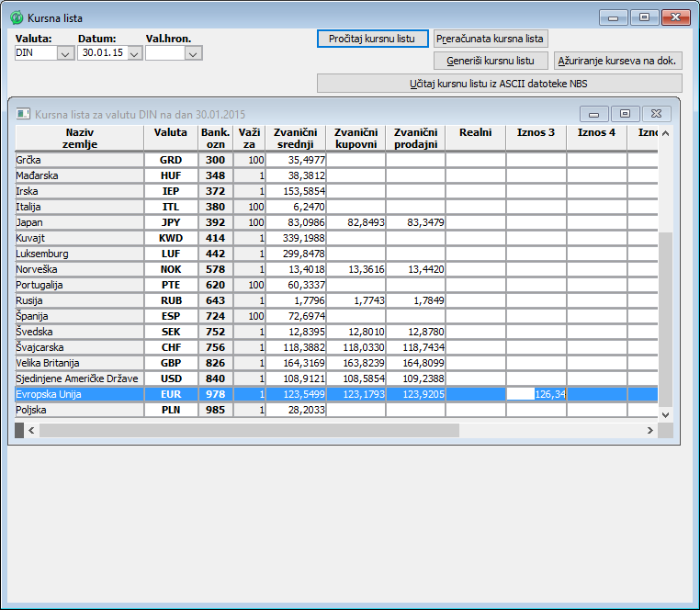Image resolution: width=700 pixels, height=610 pixels.
Task: Open the Datum date dropdown
Action: [x=134, y=53]
